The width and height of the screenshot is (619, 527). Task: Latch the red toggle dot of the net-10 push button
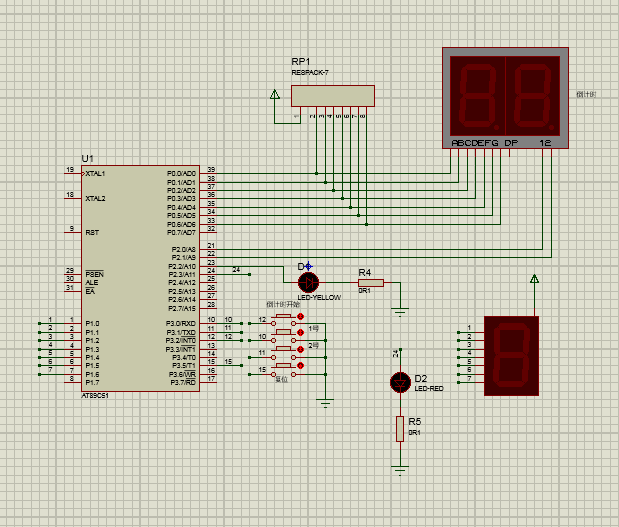coord(300,333)
